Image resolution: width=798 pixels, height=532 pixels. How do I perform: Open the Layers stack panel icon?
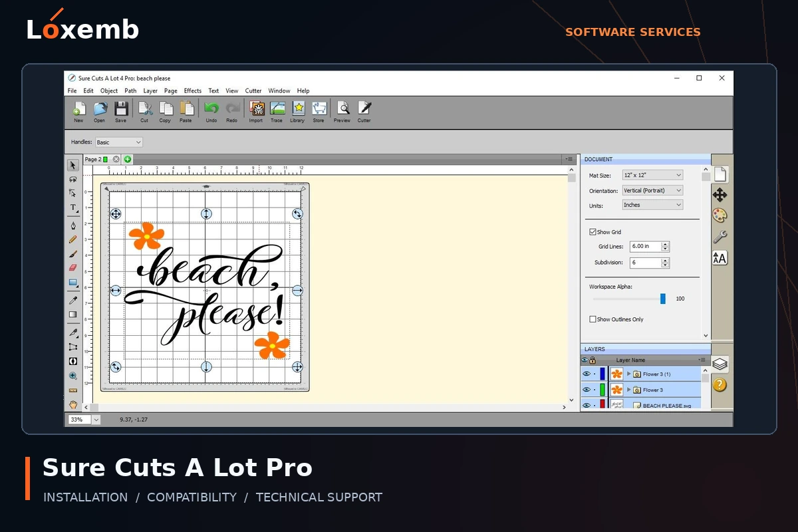click(x=720, y=364)
